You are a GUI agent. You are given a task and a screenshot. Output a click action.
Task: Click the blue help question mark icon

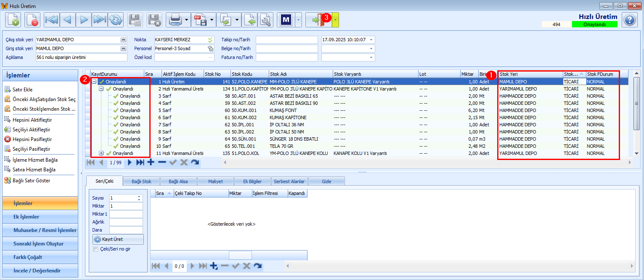(x=629, y=20)
